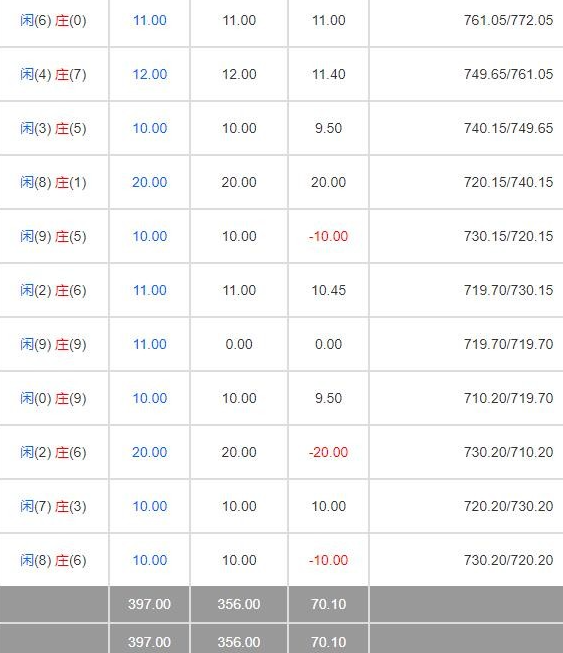
Task: Click balance cell 719.70/730.15
Action: pyautogui.click(x=508, y=290)
